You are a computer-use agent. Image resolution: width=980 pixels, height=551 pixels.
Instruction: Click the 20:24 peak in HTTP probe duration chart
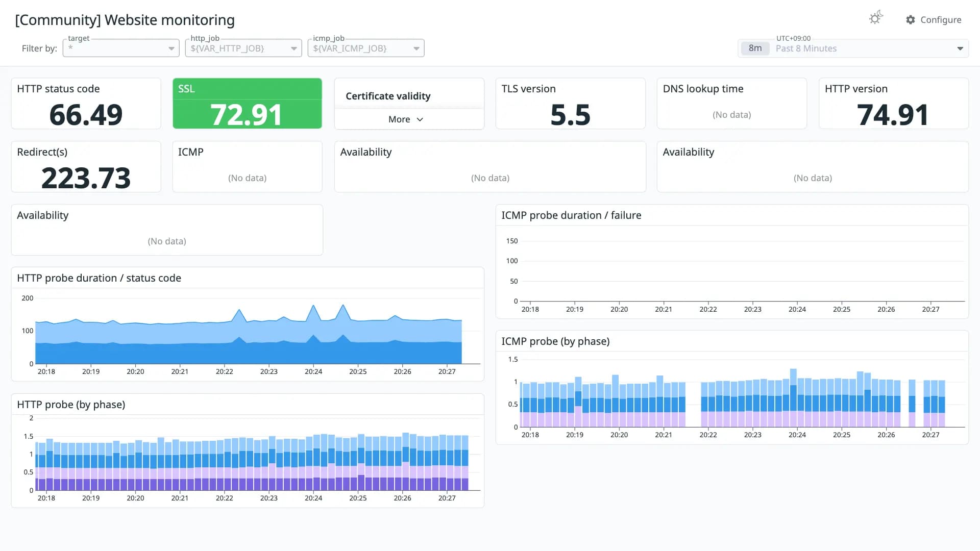click(x=313, y=306)
